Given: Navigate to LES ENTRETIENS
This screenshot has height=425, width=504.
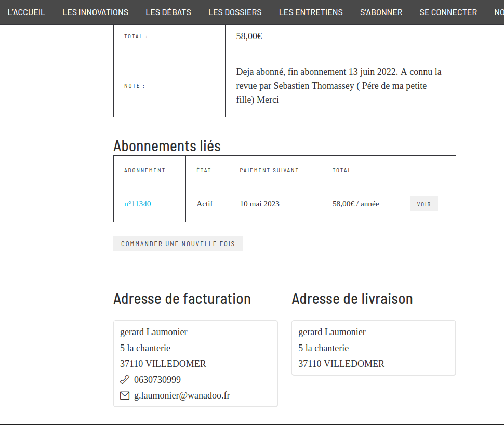Looking at the screenshot, I should coord(311,12).
